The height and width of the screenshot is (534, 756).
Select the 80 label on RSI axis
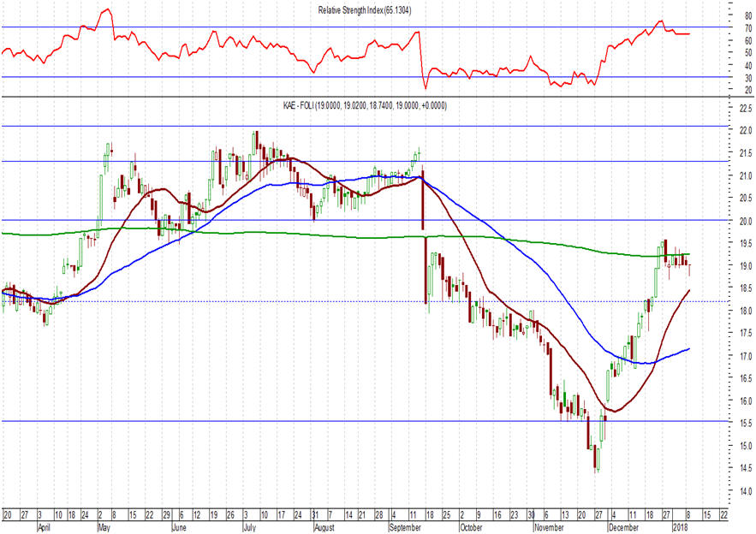(748, 16)
